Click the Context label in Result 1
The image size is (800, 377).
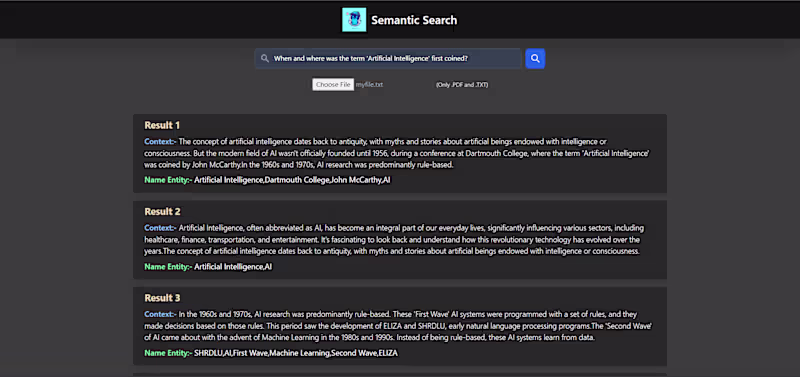pos(160,141)
